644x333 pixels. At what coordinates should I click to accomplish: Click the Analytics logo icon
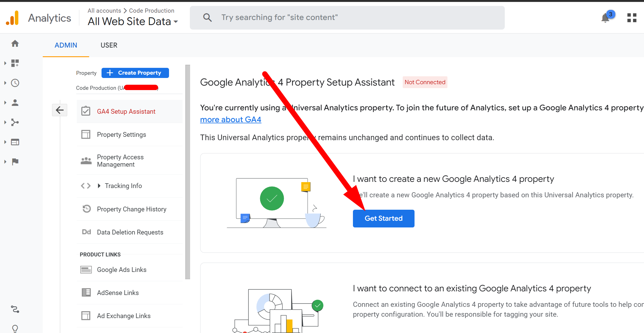[x=12, y=18]
